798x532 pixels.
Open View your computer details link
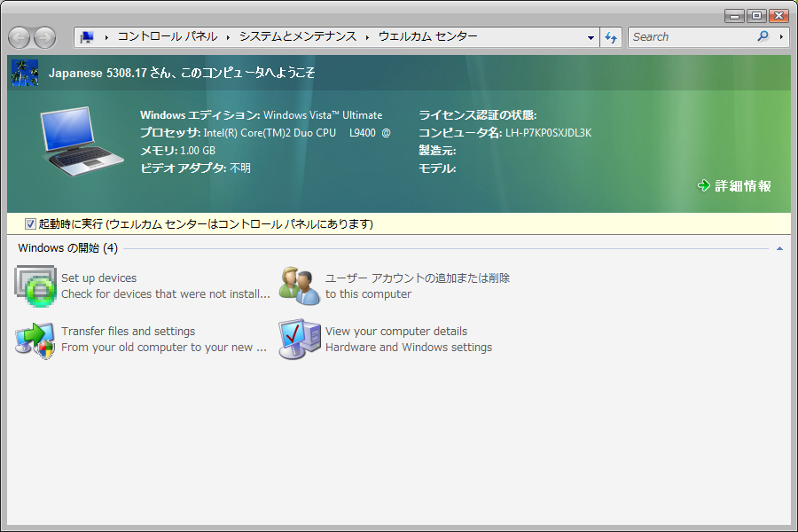point(396,331)
